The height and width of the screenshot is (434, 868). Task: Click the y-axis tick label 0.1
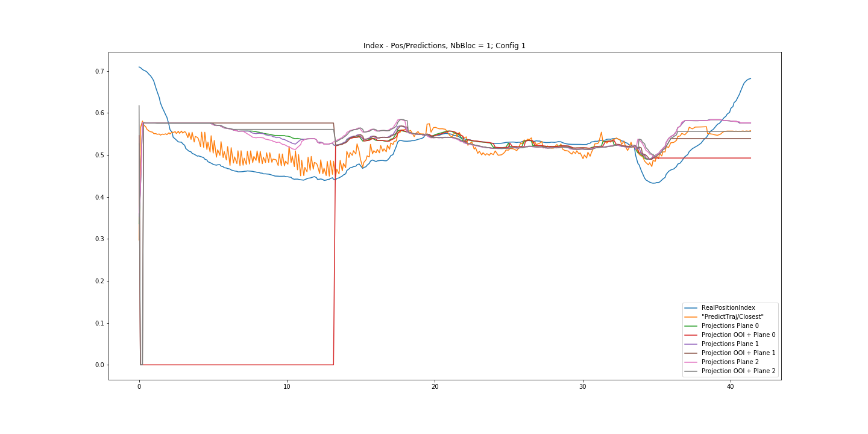(99, 323)
